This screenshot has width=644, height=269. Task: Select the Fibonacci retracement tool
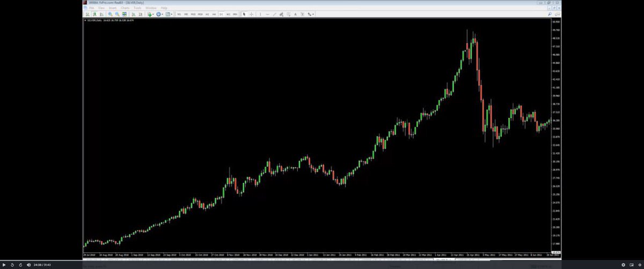click(x=288, y=14)
